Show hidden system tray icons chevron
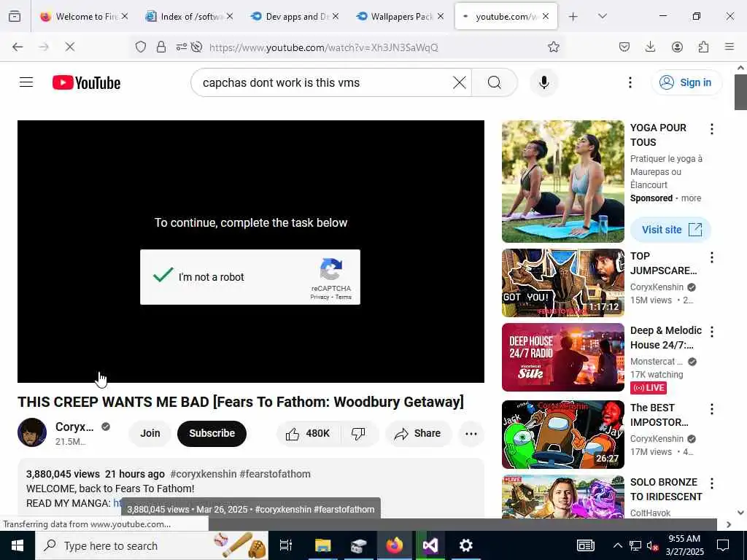747x560 pixels. coord(617,545)
